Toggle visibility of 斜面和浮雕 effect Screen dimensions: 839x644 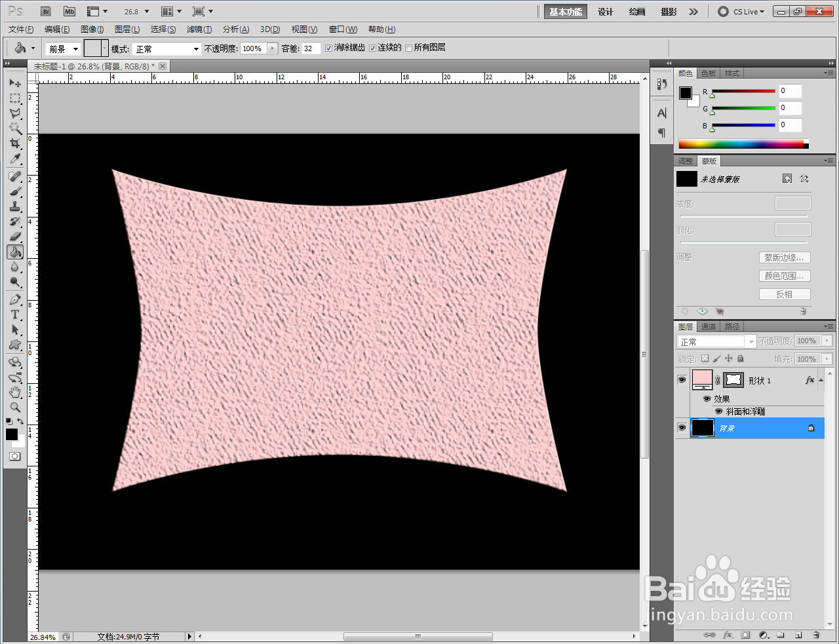719,411
